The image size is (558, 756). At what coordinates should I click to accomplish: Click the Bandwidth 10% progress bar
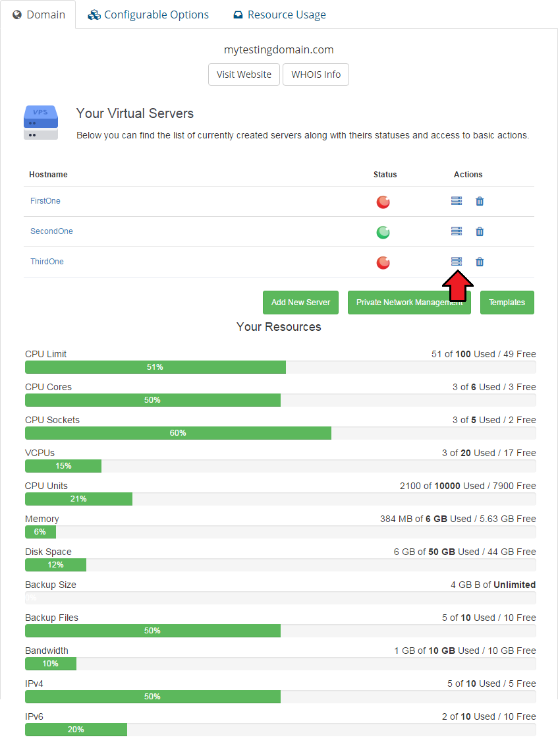pos(281,664)
